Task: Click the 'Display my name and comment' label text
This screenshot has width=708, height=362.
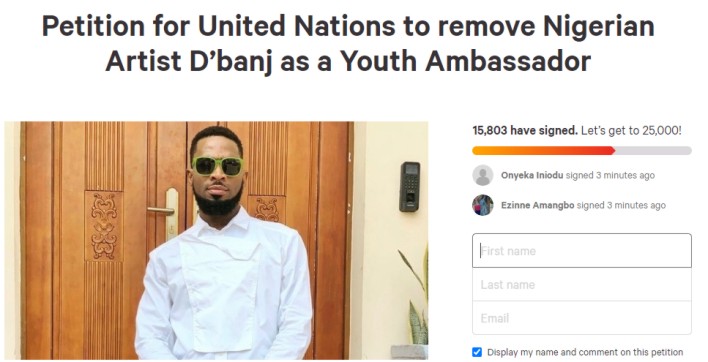Action: [585, 352]
